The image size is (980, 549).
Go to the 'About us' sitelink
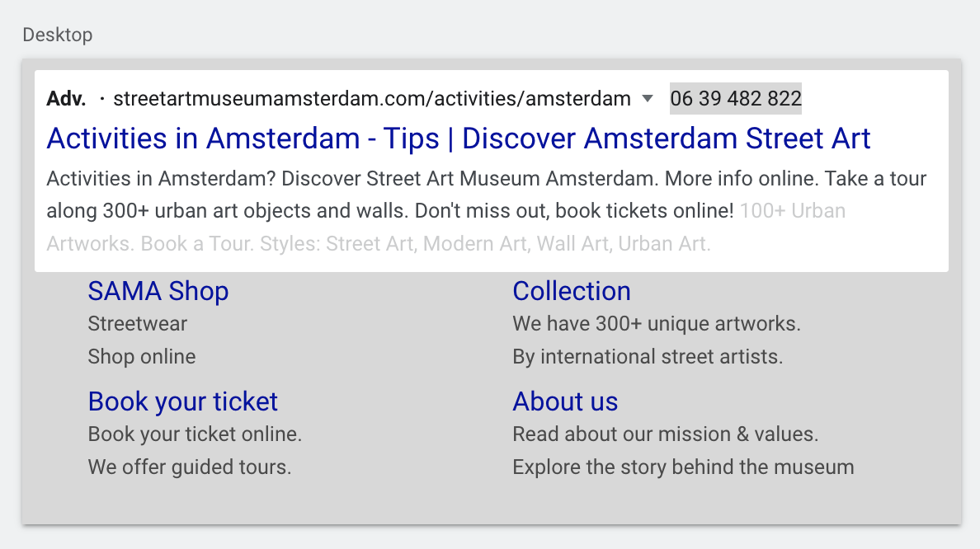tap(565, 401)
